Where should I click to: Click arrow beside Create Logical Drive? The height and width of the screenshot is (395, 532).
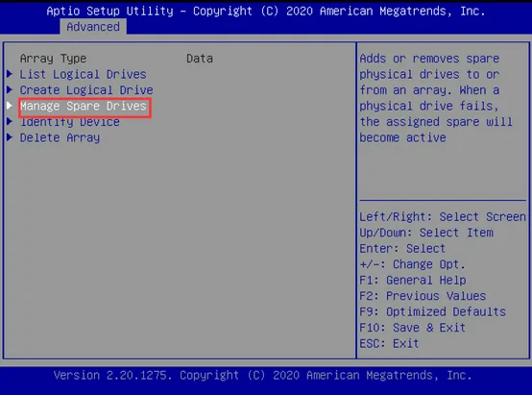[10, 89]
